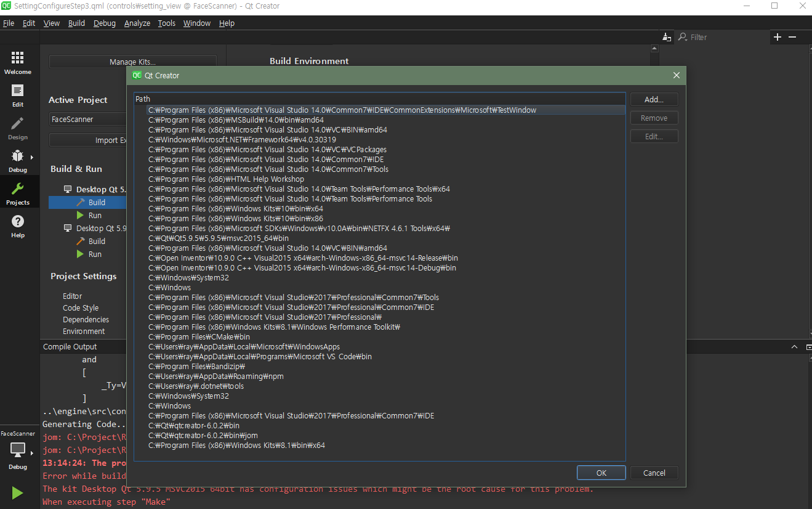
Task: Select the HTML Help Workshop path row
Action: click(x=380, y=179)
